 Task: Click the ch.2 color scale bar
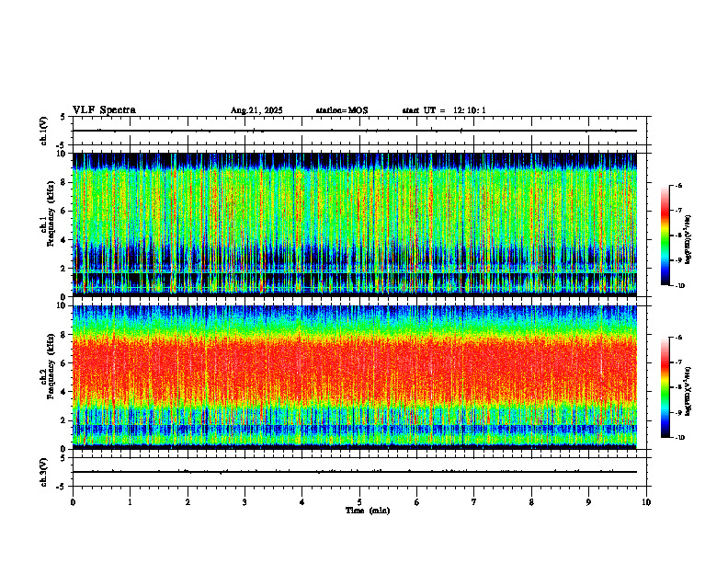coord(665,387)
